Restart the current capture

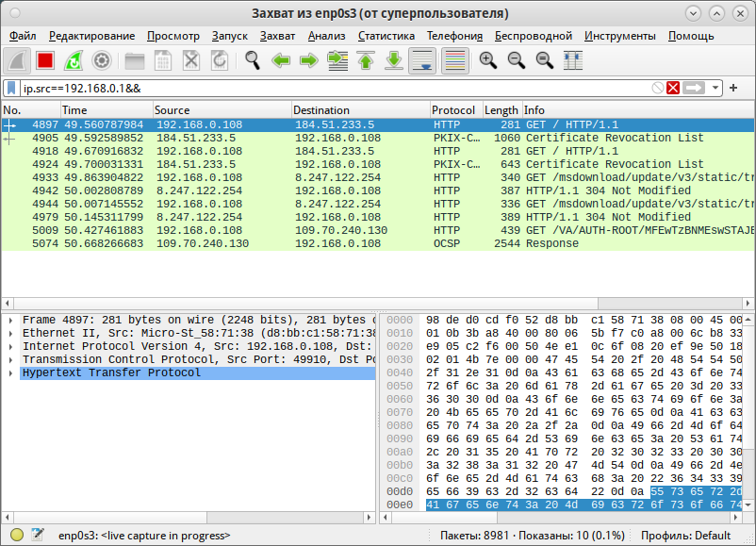[74, 60]
